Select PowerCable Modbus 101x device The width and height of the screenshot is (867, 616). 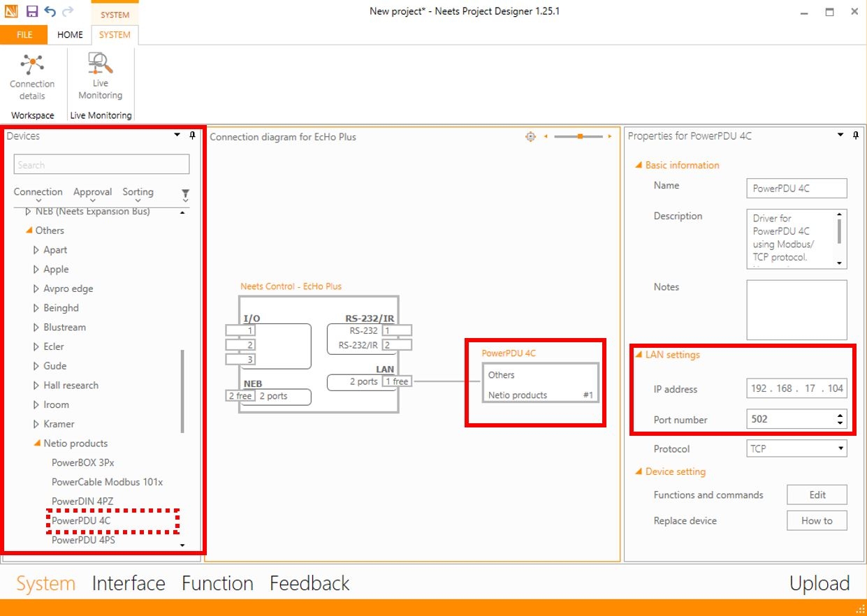108,482
